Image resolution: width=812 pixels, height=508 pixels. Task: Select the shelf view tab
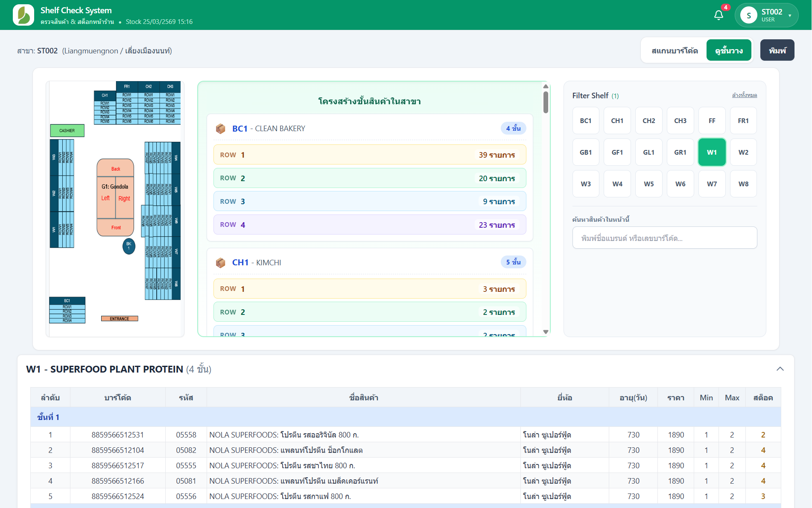coord(729,50)
